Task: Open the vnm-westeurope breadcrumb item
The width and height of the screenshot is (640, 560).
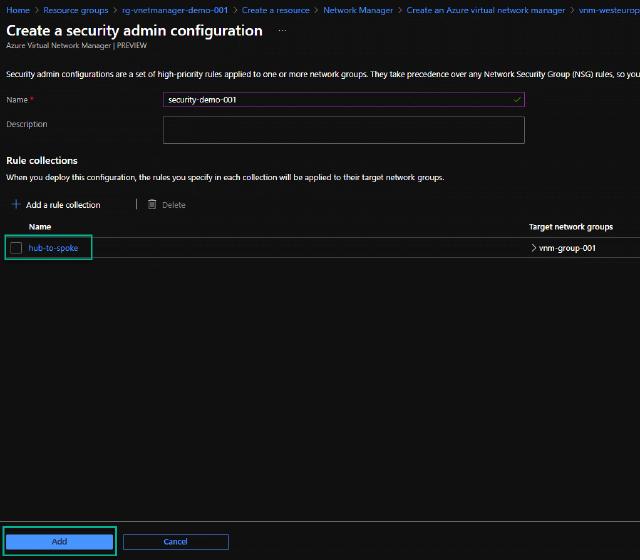Action: pyautogui.click(x=608, y=10)
